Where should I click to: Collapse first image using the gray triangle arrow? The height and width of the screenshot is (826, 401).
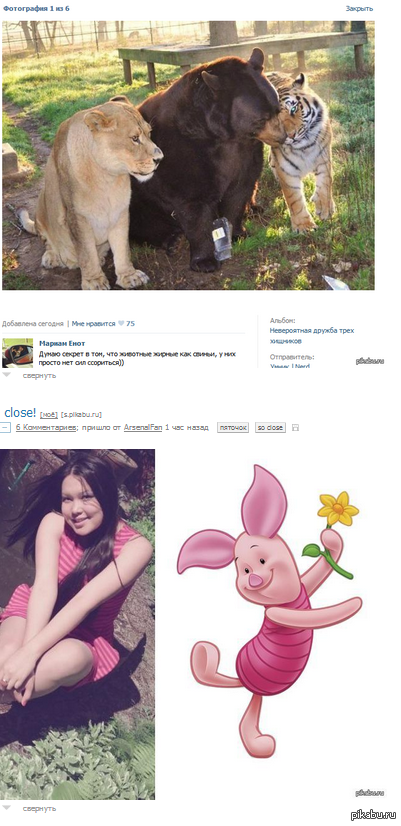pos(6,375)
